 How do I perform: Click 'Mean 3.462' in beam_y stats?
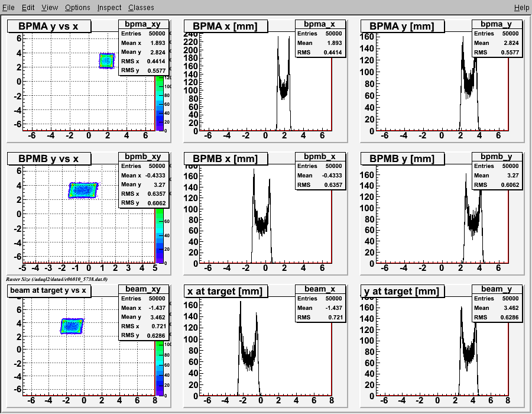click(x=497, y=308)
